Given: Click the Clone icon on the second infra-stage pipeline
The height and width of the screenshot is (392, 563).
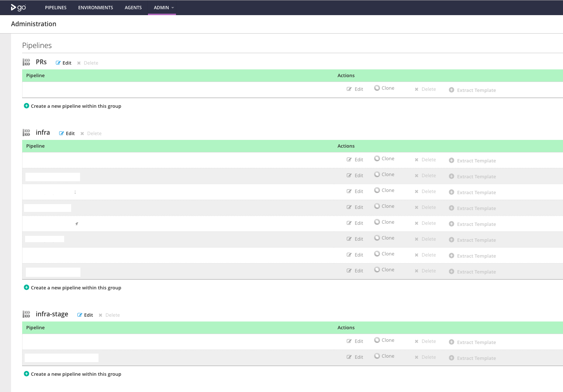Looking at the screenshot, I should click(377, 356).
